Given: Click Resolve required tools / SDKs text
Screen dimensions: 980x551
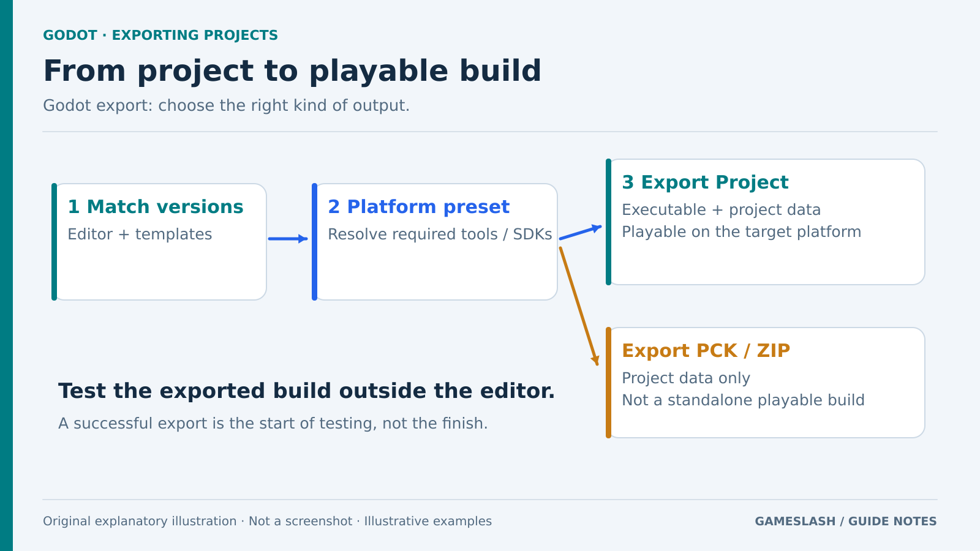Looking at the screenshot, I should coord(440,234).
